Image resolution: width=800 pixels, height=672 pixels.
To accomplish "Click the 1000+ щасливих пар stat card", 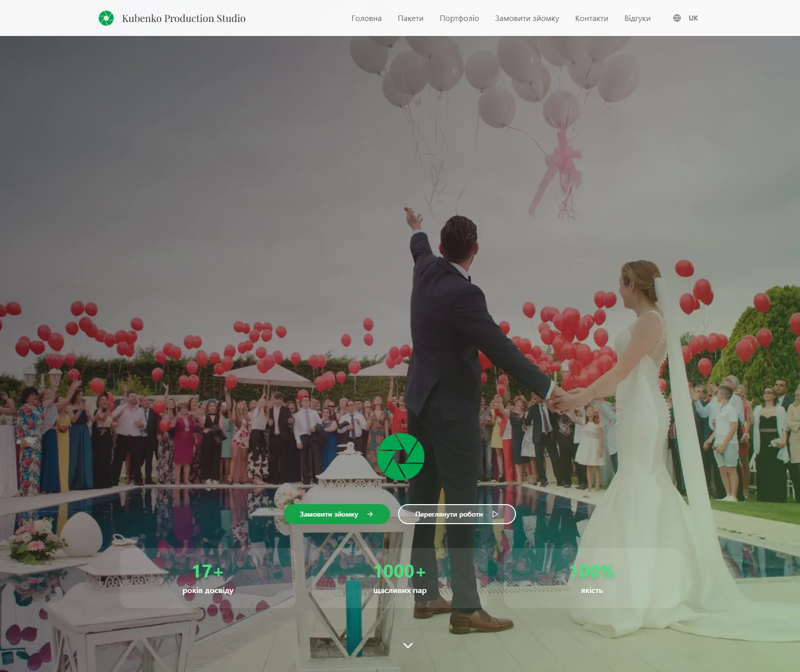I will (400, 578).
